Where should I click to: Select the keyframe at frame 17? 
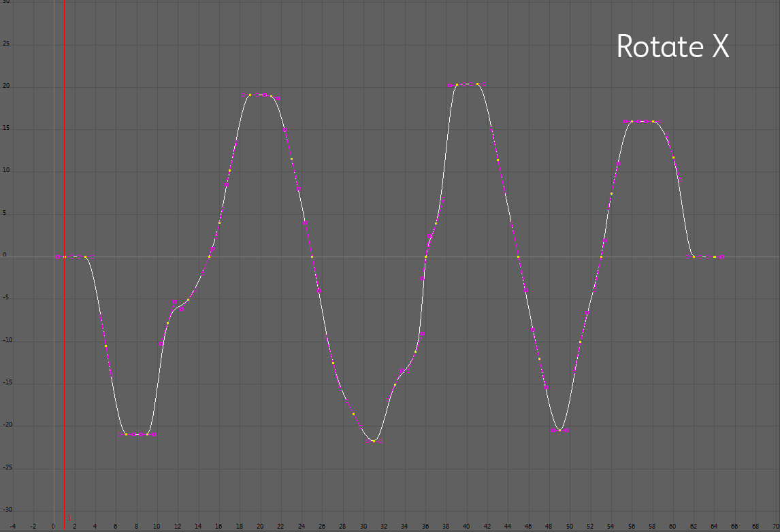pyautogui.click(x=229, y=171)
